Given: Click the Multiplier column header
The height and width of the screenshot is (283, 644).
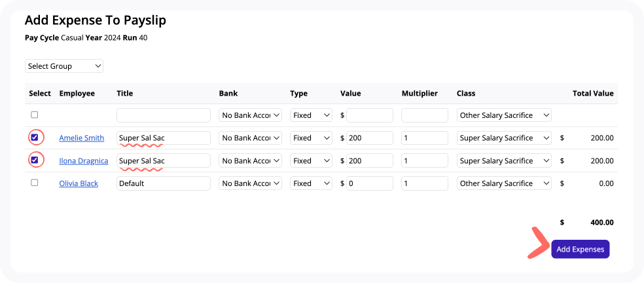Looking at the screenshot, I should (420, 94).
